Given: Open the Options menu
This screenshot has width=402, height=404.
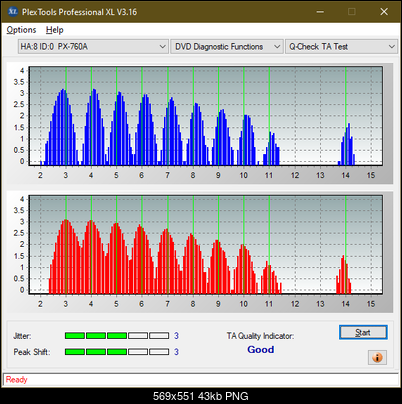Looking at the screenshot, I should coord(21,30).
